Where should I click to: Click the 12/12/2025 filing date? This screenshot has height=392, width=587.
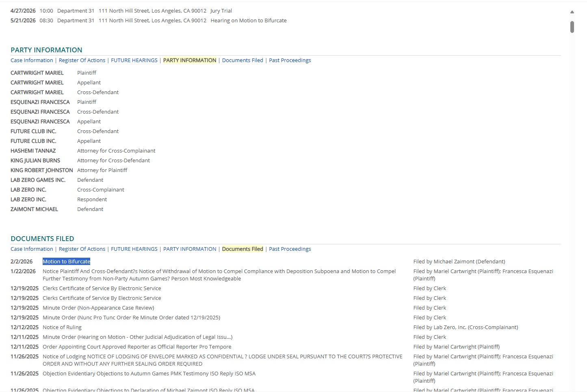coord(24,327)
